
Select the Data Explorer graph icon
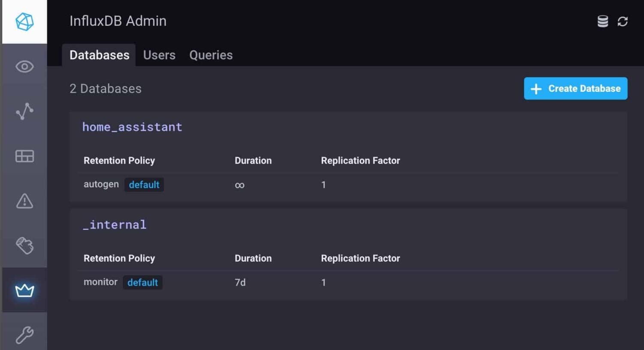(24, 112)
